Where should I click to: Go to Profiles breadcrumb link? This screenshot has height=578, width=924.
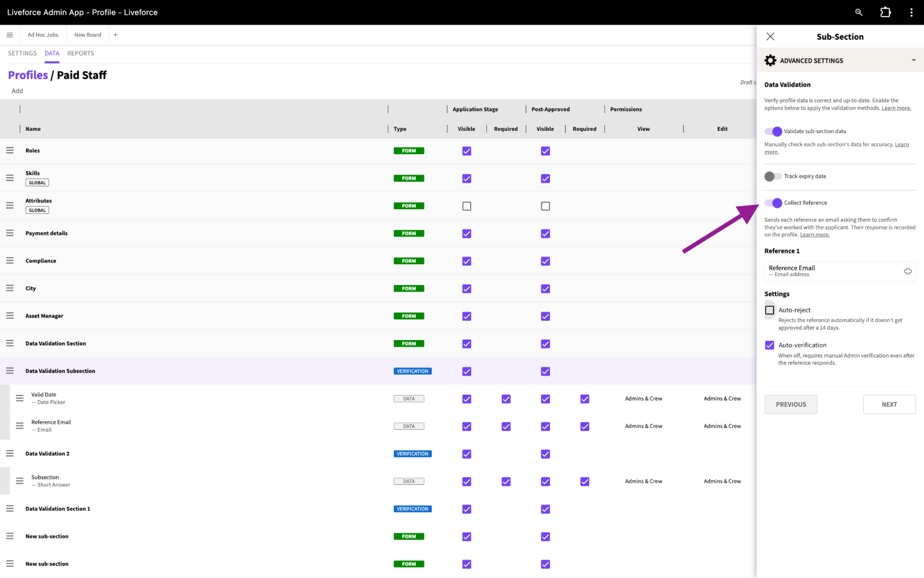[x=28, y=75]
